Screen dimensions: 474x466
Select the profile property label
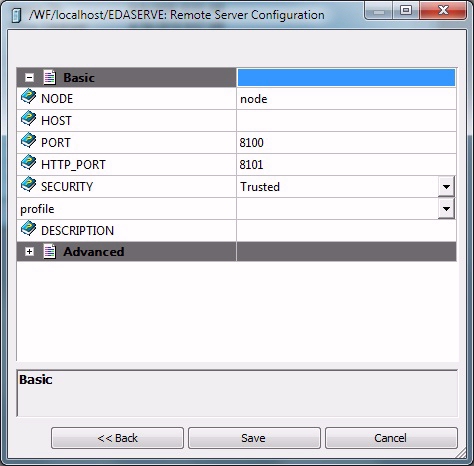(37, 209)
